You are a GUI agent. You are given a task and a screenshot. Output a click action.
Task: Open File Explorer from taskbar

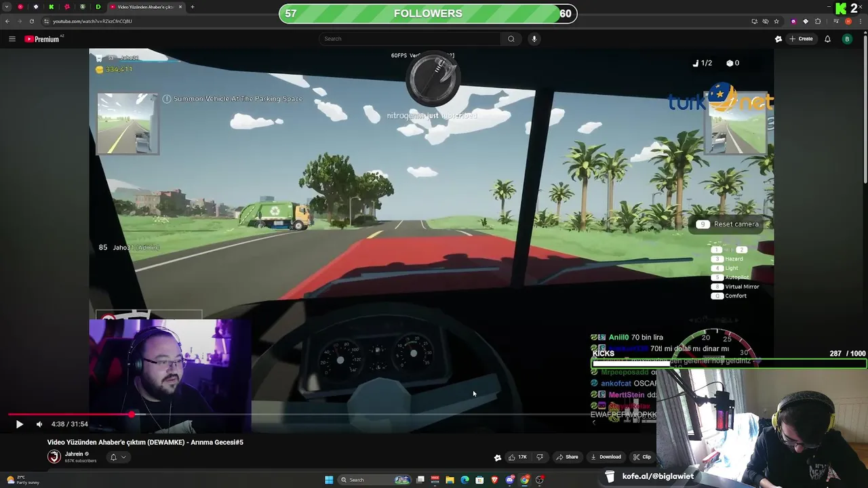click(x=450, y=480)
